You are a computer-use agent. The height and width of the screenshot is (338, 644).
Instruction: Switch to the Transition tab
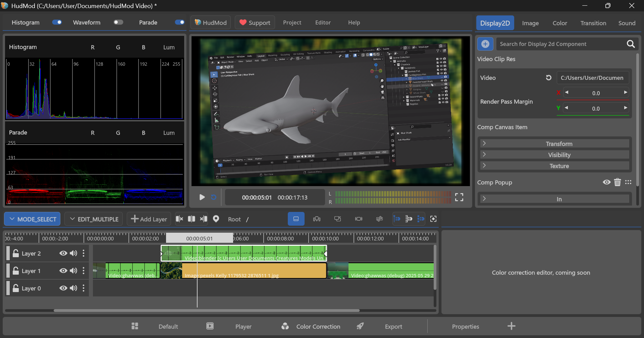click(593, 23)
